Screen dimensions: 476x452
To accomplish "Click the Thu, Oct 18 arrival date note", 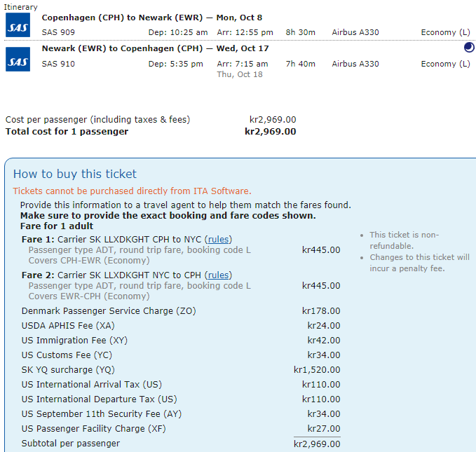I will pos(240,74).
